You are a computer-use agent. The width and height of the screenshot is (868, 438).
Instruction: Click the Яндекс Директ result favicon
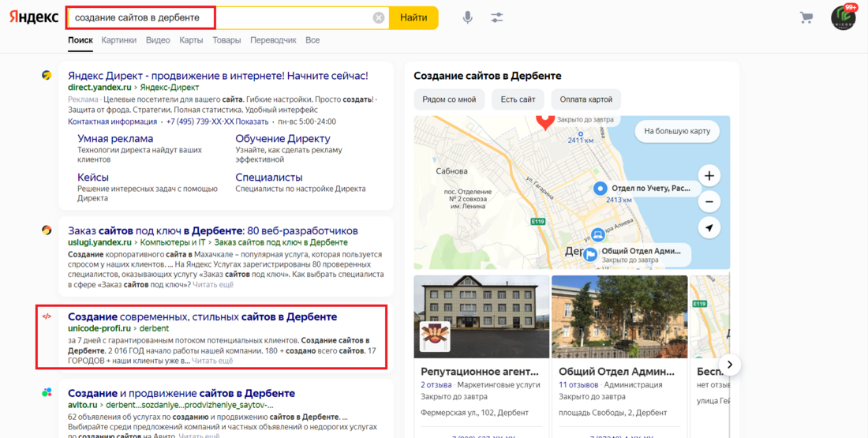click(47, 75)
